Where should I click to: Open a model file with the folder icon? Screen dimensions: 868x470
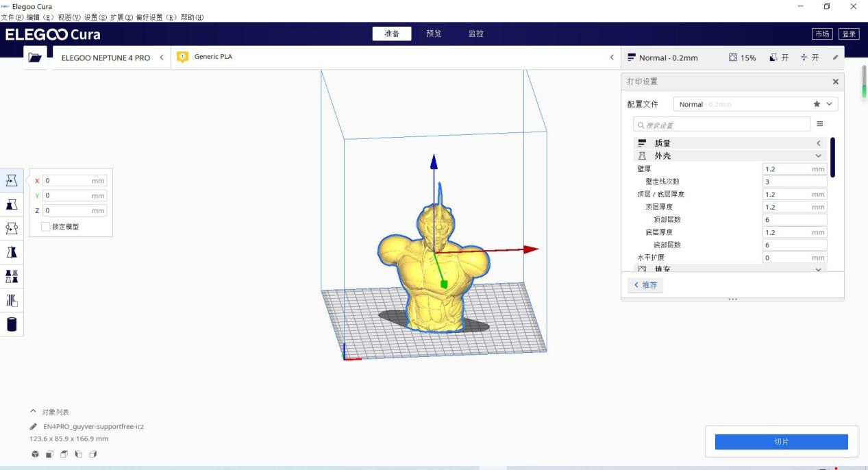(x=35, y=58)
